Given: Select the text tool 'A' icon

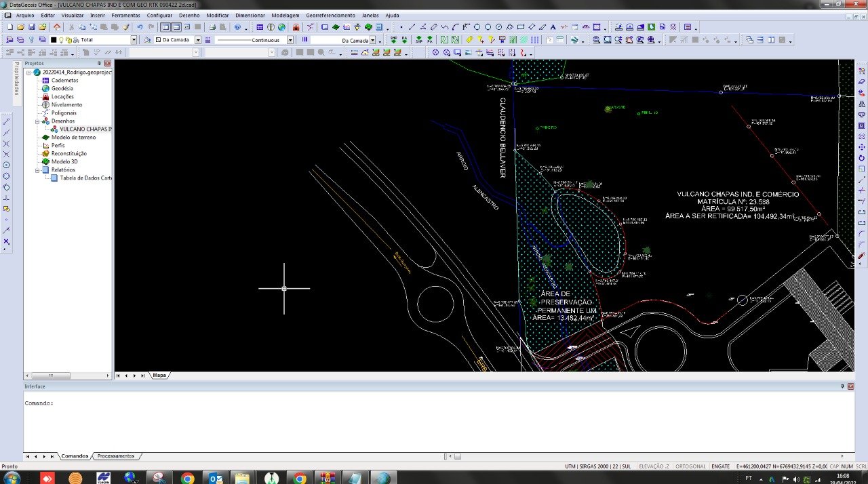Looking at the screenshot, I should pyautogui.click(x=553, y=27).
